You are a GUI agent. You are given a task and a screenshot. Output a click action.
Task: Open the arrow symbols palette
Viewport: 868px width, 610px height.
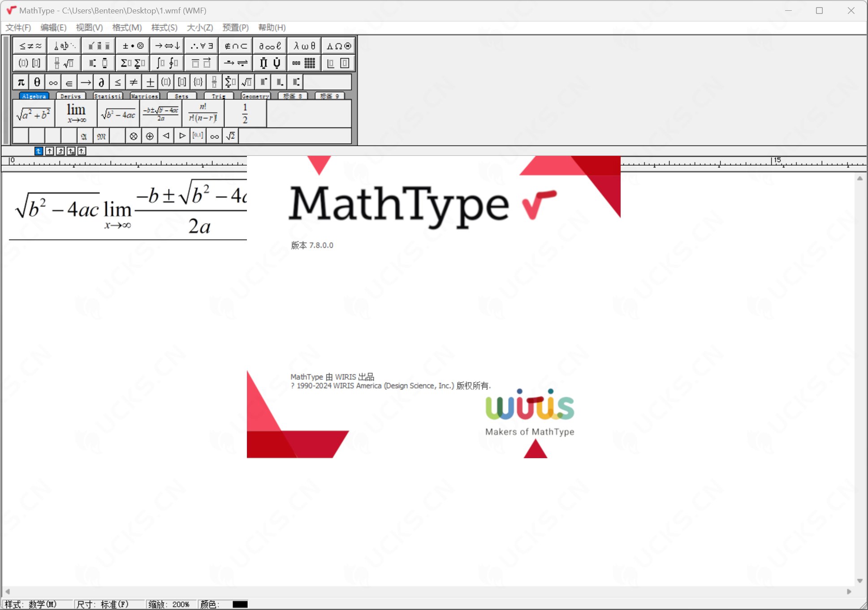pos(167,46)
